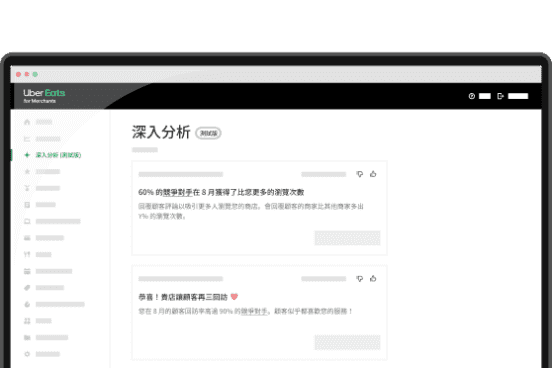Image resolution: width=552 pixels, height=368 pixels.
Task: Select the green sparkle icon for 深入分析
Action: [27, 155]
